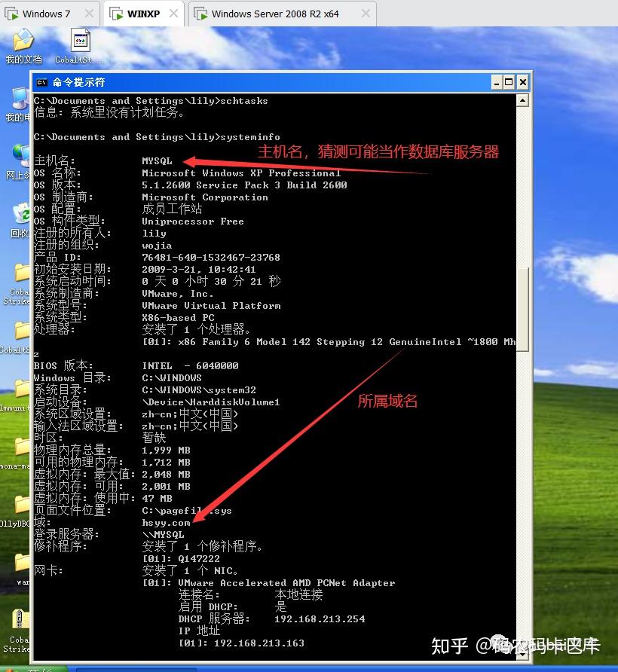Click the 回收站 recycle bin icon
Screen dimensions: 618x672
(20, 220)
